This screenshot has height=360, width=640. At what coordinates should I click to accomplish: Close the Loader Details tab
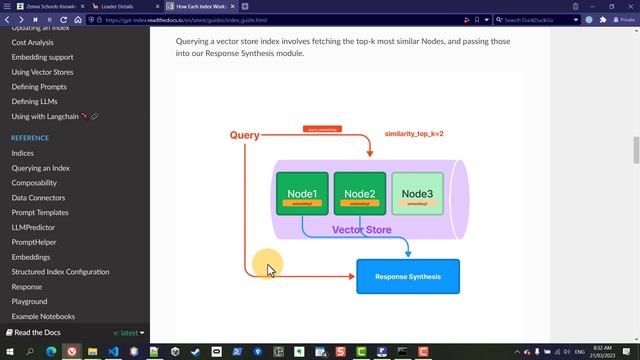[x=158, y=7]
